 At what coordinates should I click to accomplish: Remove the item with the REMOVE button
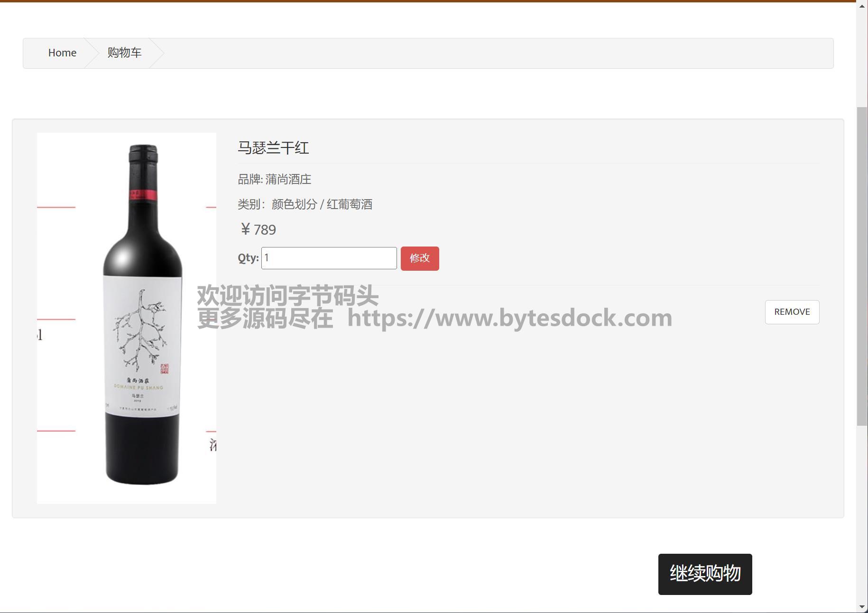pos(792,312)
